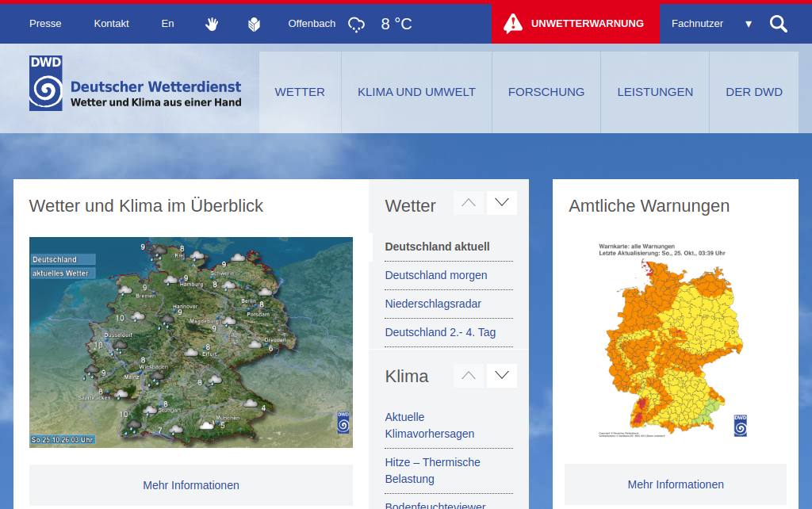Click the Deutscher Wetterdienst title text

(x=156, y=86)
